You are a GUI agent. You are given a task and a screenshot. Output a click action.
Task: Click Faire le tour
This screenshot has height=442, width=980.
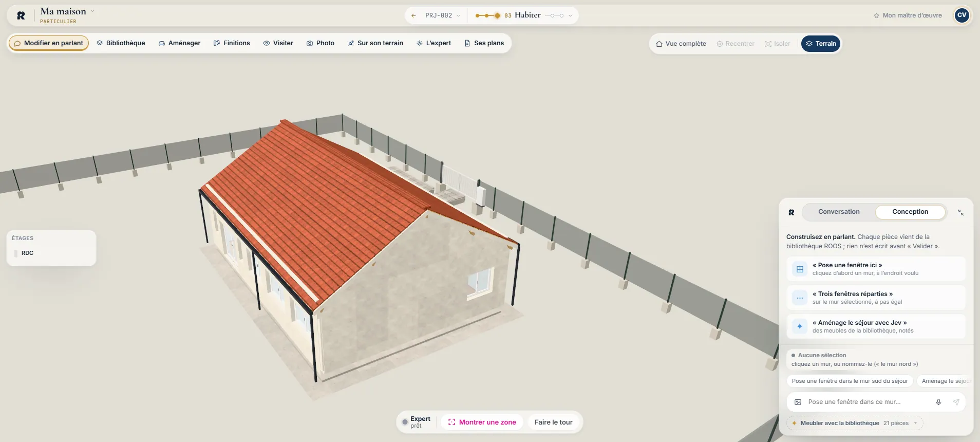553,422
